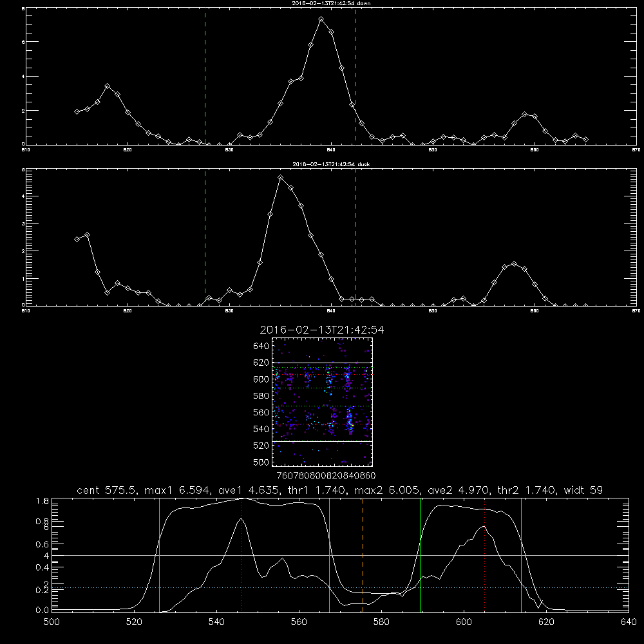The height and width of the screenshot is (644, 644).
Task: Click the 'cent 575.5' value in the stats line
Action: click(108, 490)
